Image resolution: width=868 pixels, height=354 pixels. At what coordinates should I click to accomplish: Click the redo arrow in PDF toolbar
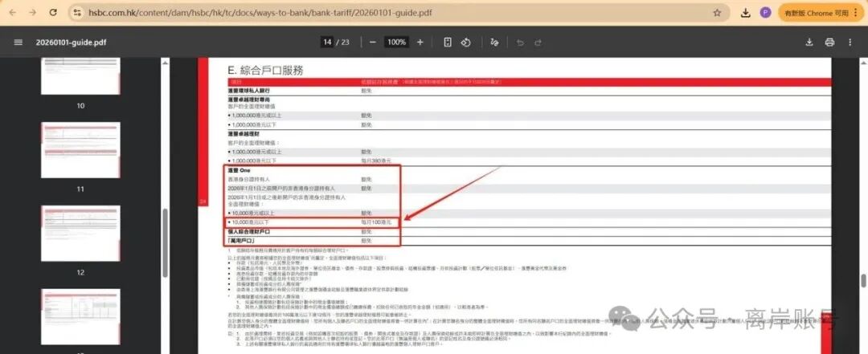(538, 42)
